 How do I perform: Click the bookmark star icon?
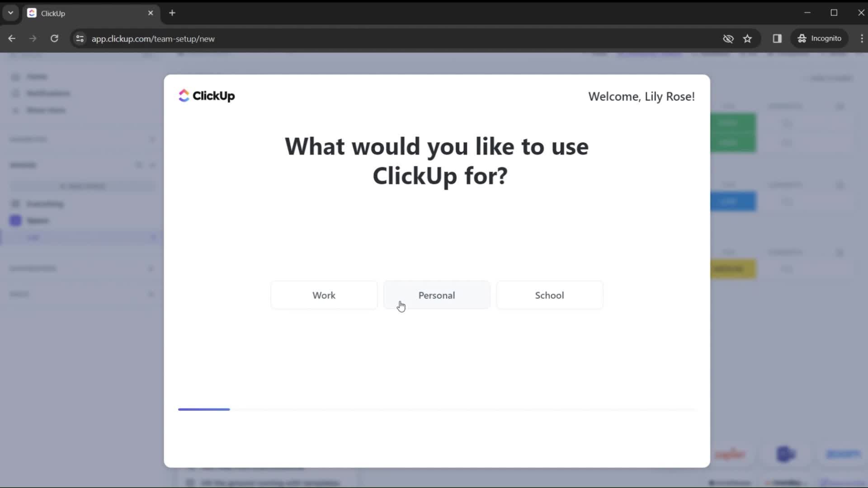click(x=748, y=39)
